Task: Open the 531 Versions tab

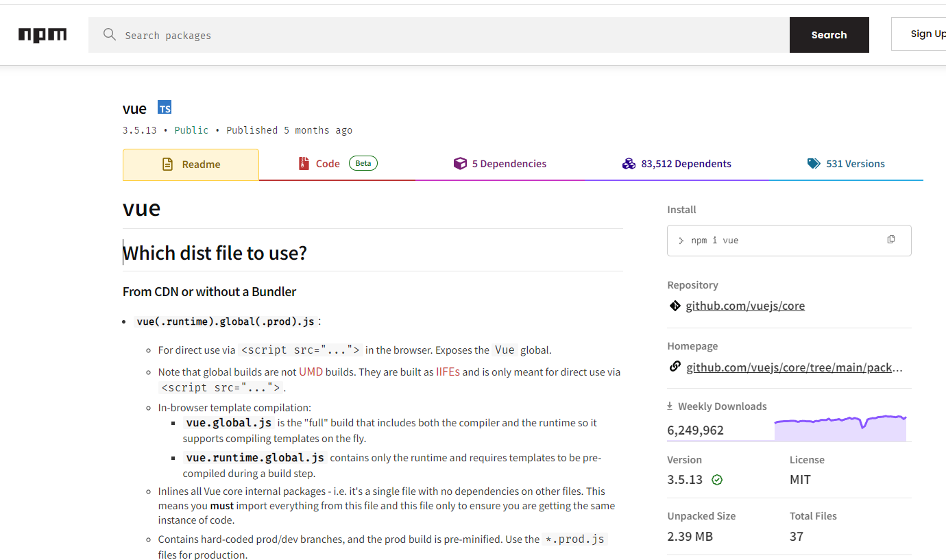Action: [846, 164]
